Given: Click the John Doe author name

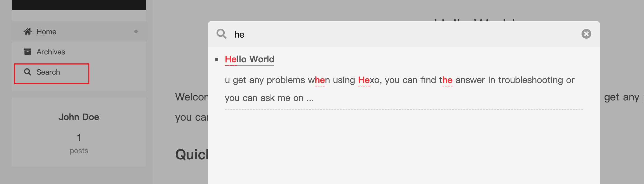Looking at the screenshot, I should 79,117.
